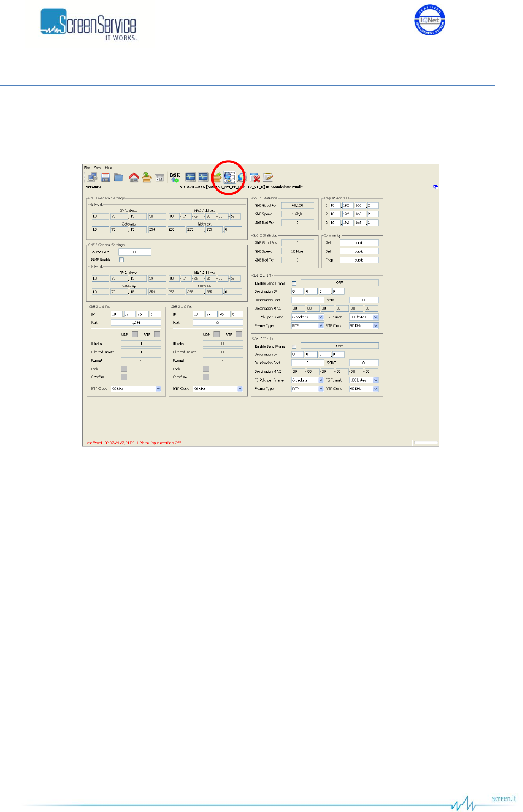523x812 pixels.
Task: Click the Community Trap field
Action: pos(359,260)
